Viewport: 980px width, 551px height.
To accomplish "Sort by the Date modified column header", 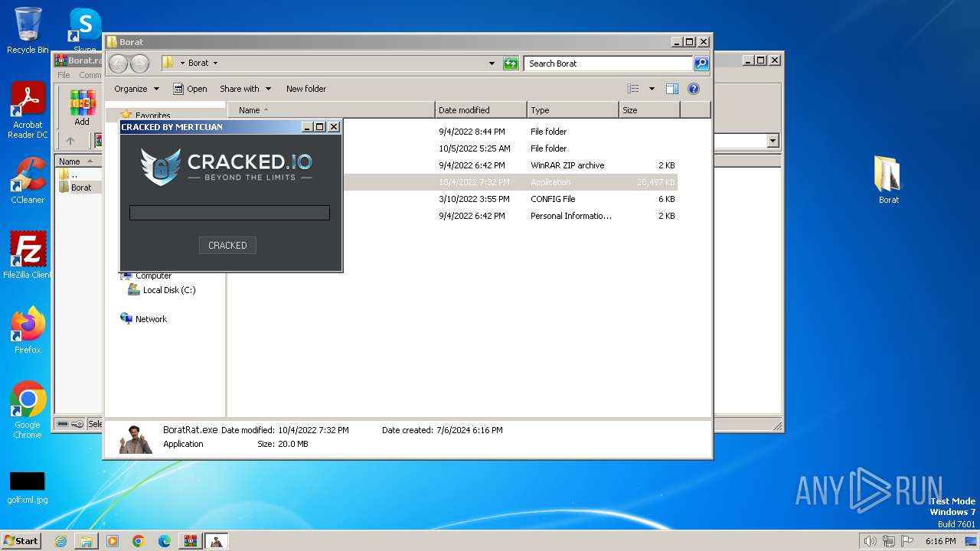I will (x=481, y=110).
